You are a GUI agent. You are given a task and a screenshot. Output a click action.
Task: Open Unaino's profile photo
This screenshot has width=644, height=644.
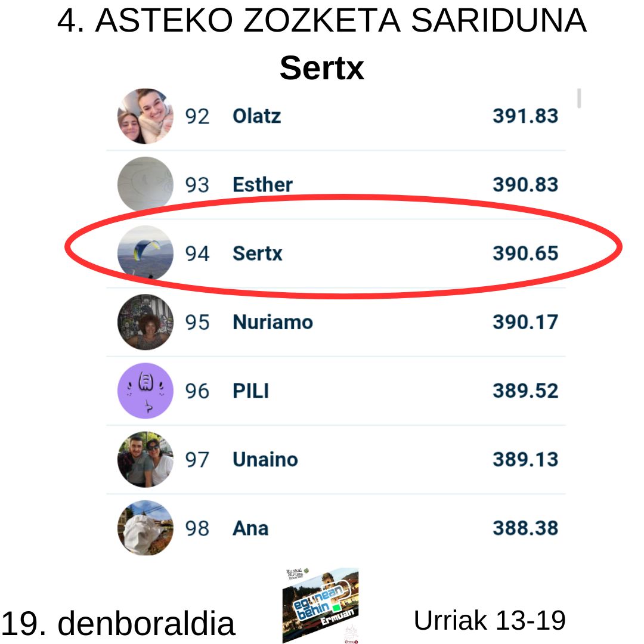click(145, 459)
